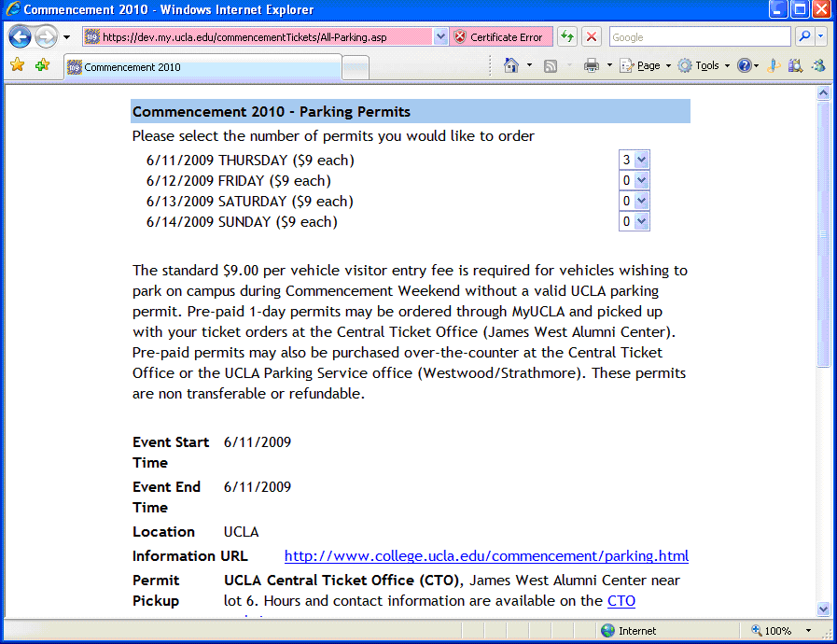The image size is (837, 644).
Task: Click the search magnifier button
Action: point(803,37)
